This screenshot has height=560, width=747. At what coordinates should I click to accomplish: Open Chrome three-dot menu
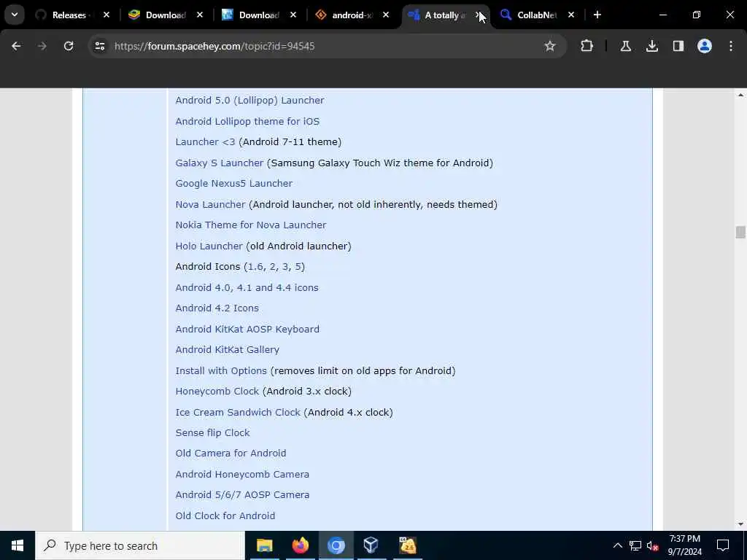point(731,46)
